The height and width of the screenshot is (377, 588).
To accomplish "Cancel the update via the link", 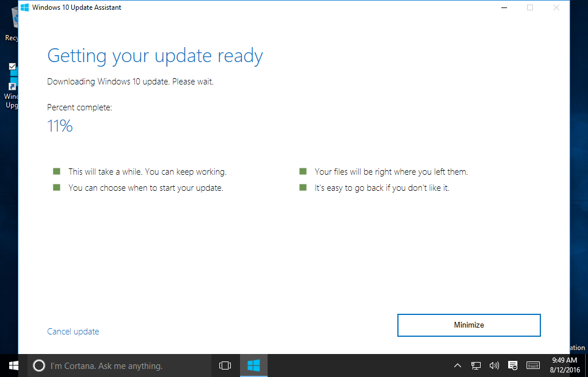I will [x=73, y=332].
